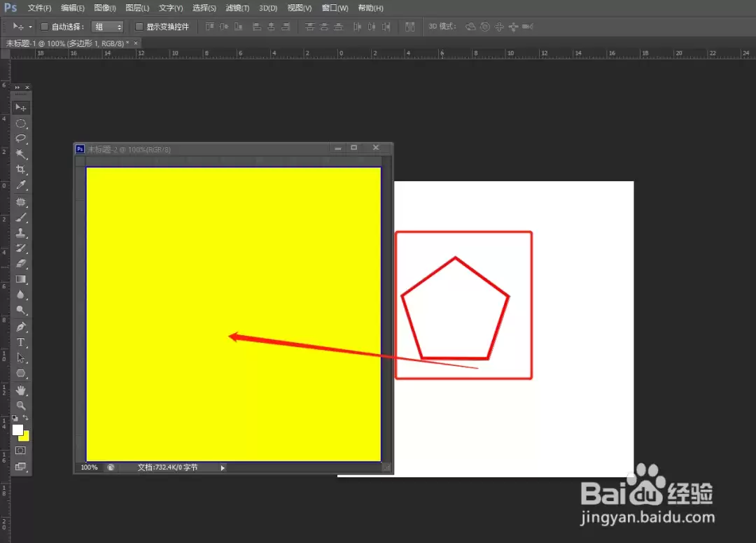This screenshot has height=543, width=756.
Task: Click the 3D zoom camera mode icon
Action: (528, 27)
